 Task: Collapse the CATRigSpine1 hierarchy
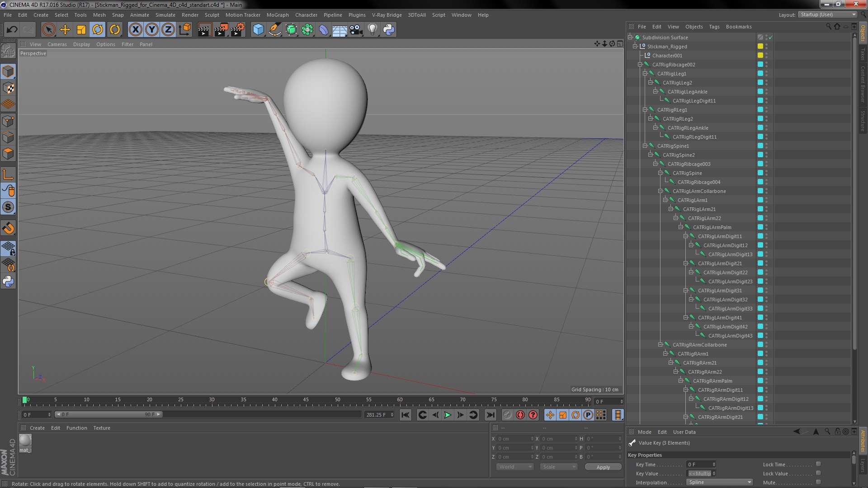coord(645,146)
